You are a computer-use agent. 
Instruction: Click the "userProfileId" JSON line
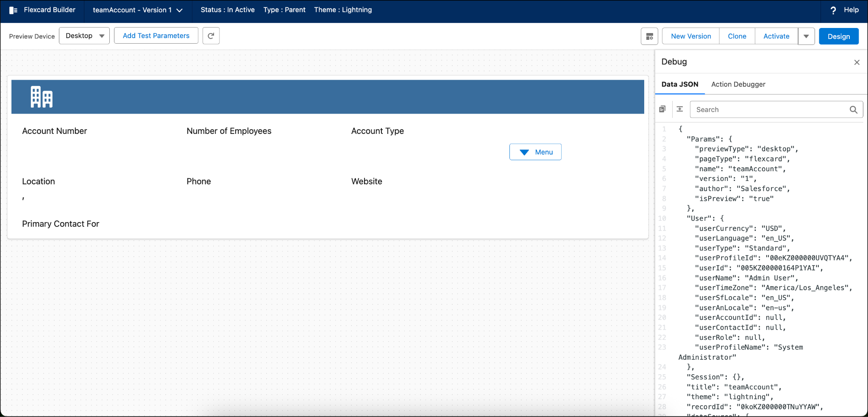click(773, 258)
